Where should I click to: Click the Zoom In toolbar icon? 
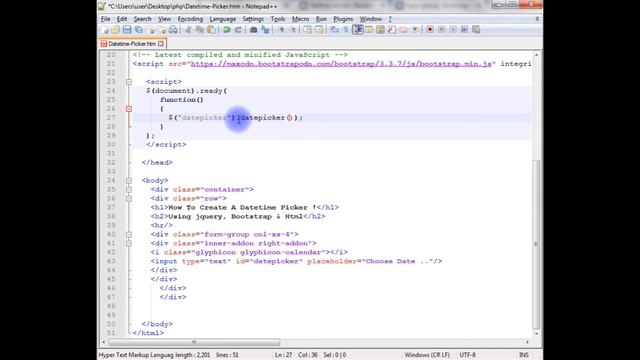(281, 29)
